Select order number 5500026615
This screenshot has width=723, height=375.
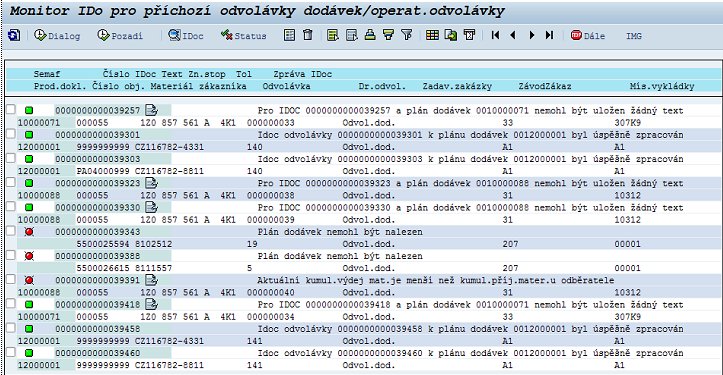point(103,268)
